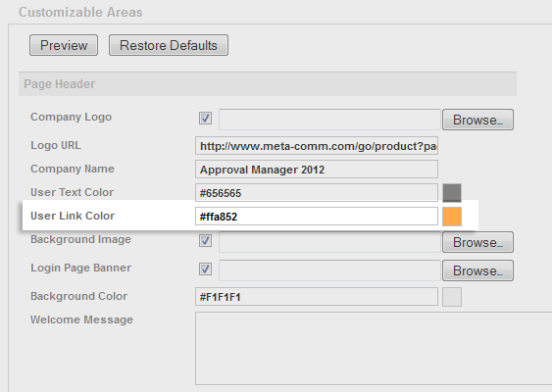Image resolution: width=552 pixels, height=392 pixels.
Task: Click the Restore Defaults button
Action: [x=169, y=45]
